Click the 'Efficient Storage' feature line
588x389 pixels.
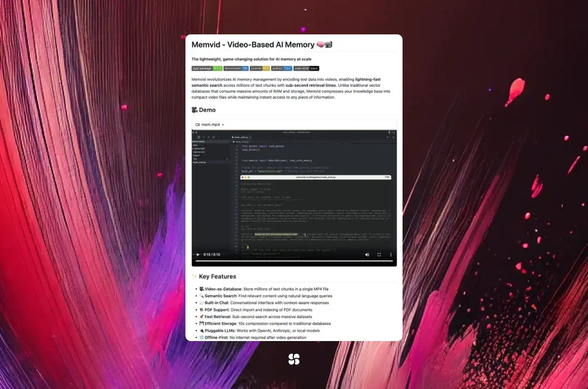[x=265, y=324]
